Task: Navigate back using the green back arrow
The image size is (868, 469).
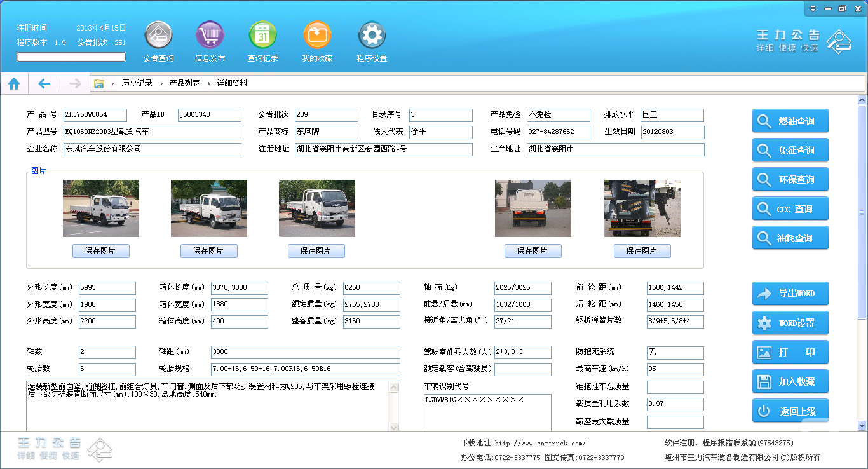Action: point(43,83)
